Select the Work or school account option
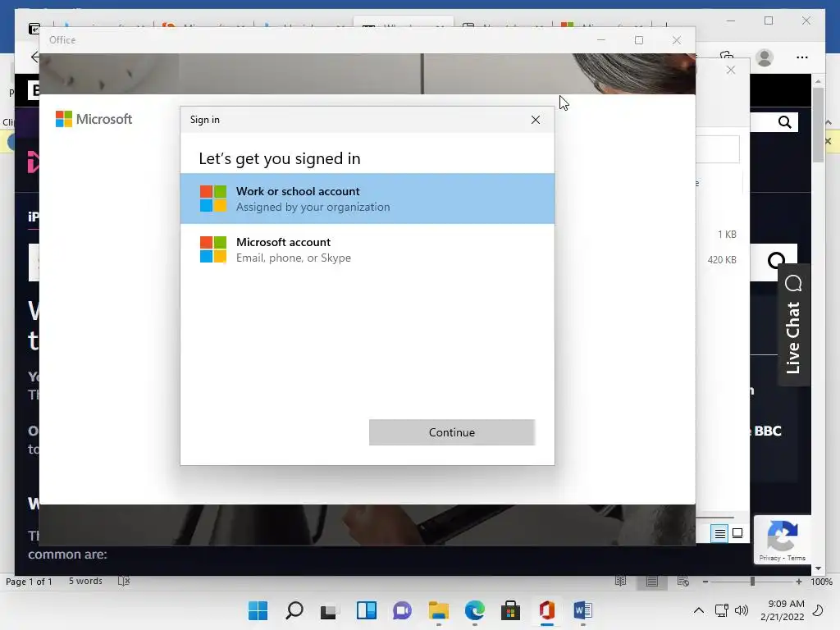 [367, 199]
